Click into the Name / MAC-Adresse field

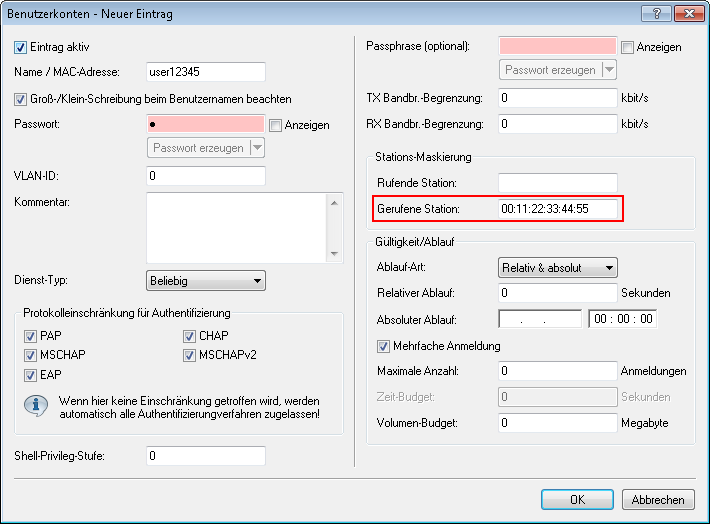click(205, 71)
